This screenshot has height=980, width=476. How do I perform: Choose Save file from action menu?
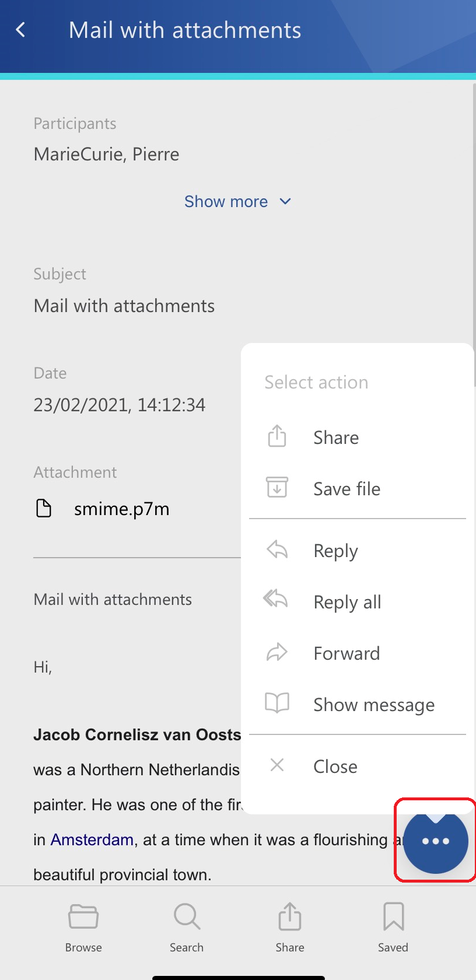pos(346,489)
